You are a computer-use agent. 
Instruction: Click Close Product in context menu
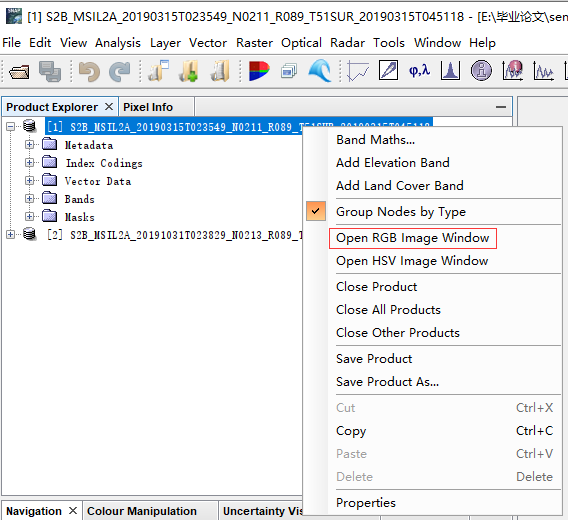(376, 287)
